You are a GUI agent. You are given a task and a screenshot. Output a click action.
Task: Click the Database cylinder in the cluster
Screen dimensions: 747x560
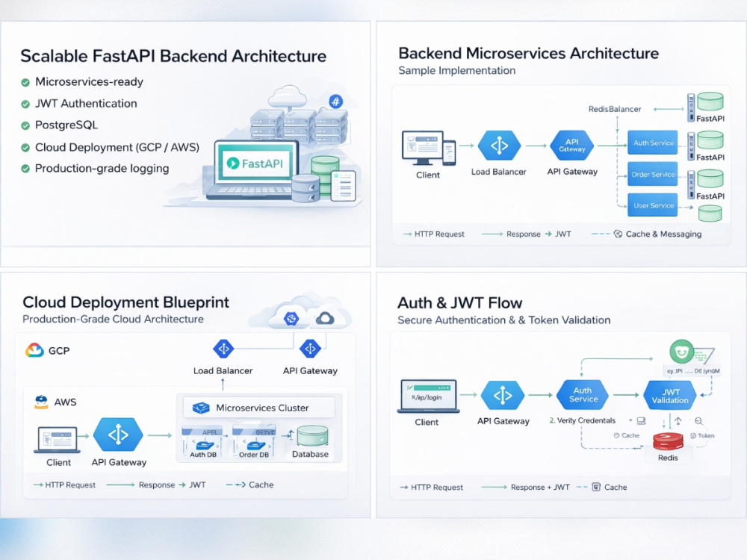coord(312,436)
